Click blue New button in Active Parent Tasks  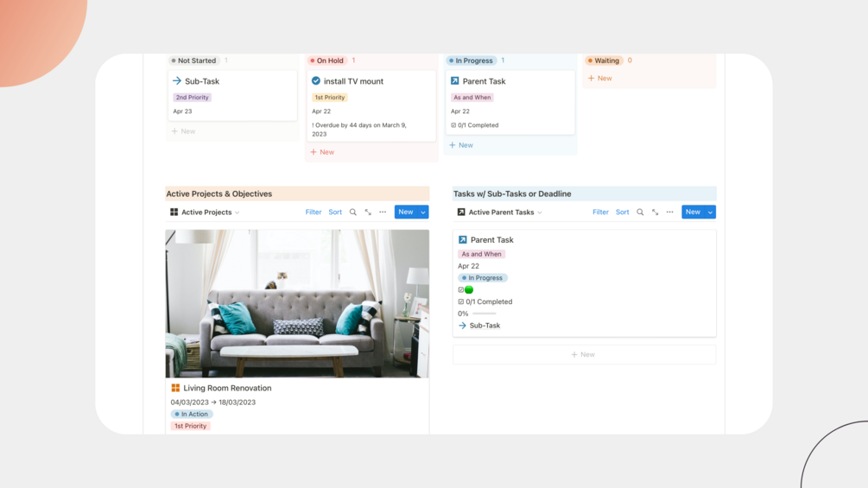point(693,212)
